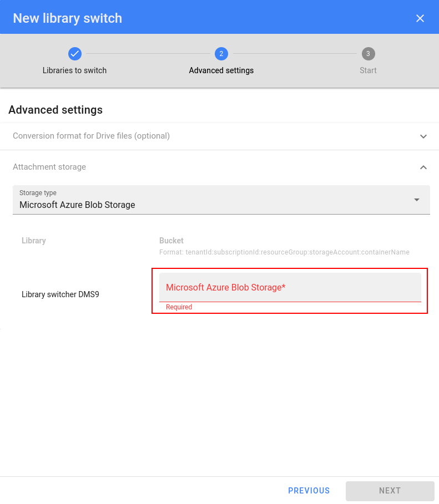439x504 pixels.
Task: Jump to the Start step label
Action: 368,70
